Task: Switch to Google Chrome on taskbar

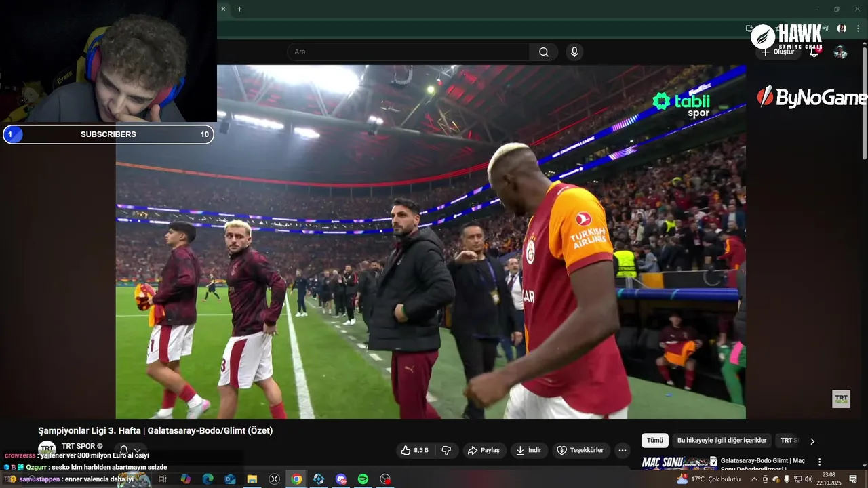Action: point(296,479)
